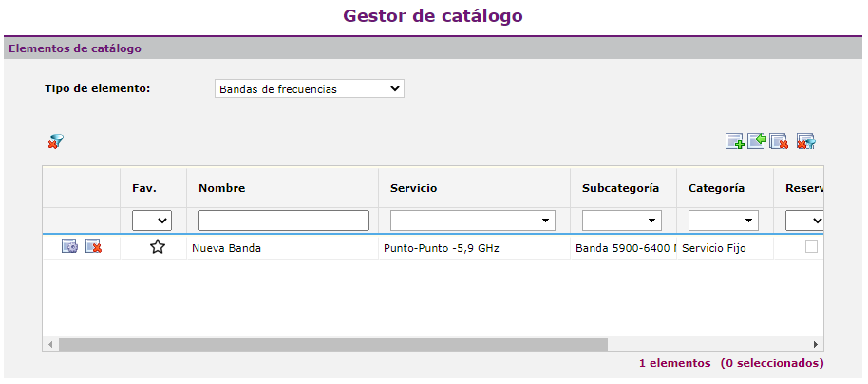Open the Fav. filter dropdown
The height and width of the screenshot is (384, 868).
[152, 221]
